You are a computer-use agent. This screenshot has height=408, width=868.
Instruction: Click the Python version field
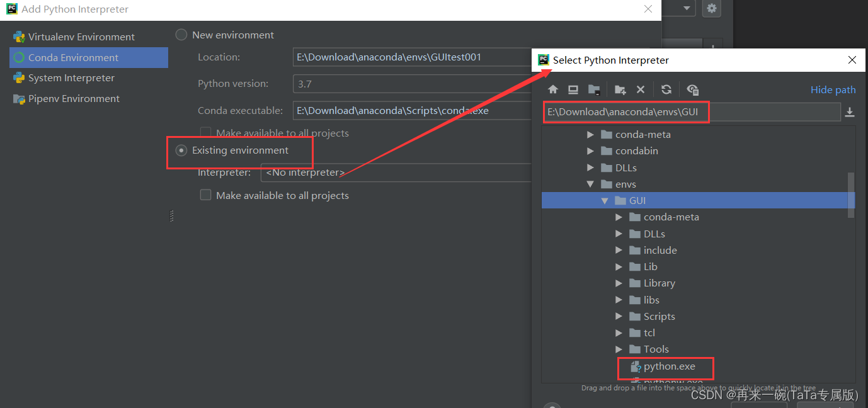[x=413, y=84]
